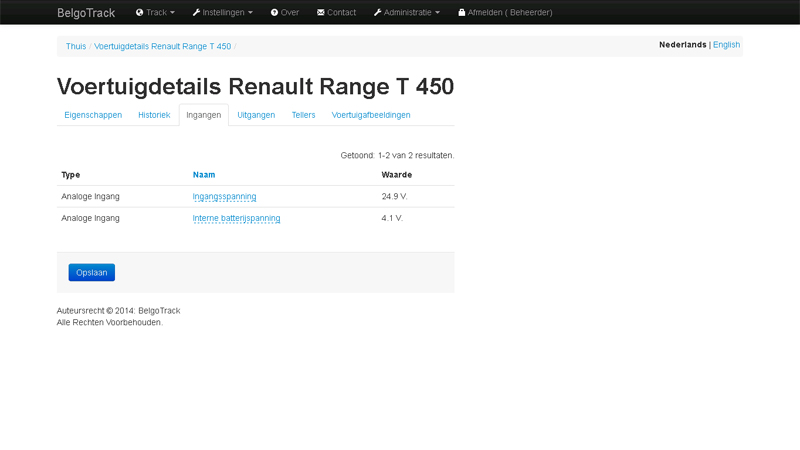Switch language to English

point(727,44)
